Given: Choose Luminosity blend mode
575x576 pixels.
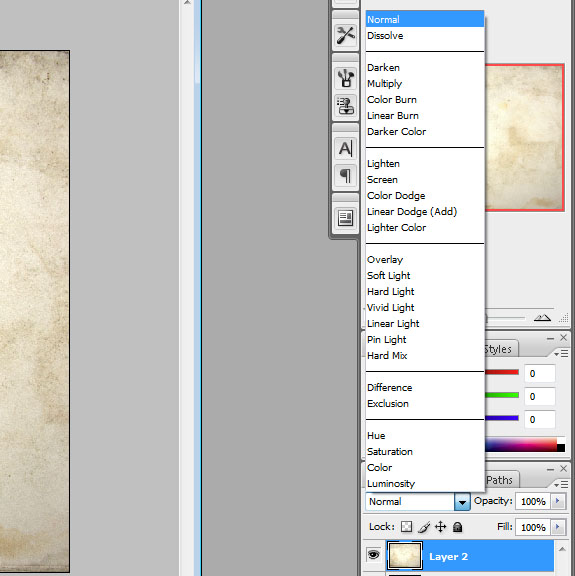Looking at the screenshot, I should pyautogui.click(x=425, y=483).
